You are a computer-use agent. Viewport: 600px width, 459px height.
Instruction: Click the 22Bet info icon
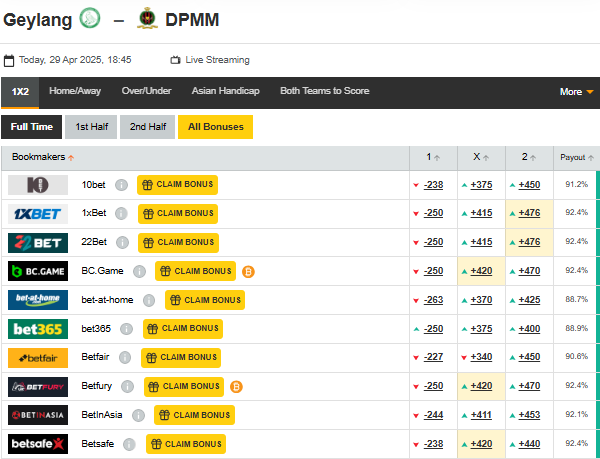121,242
